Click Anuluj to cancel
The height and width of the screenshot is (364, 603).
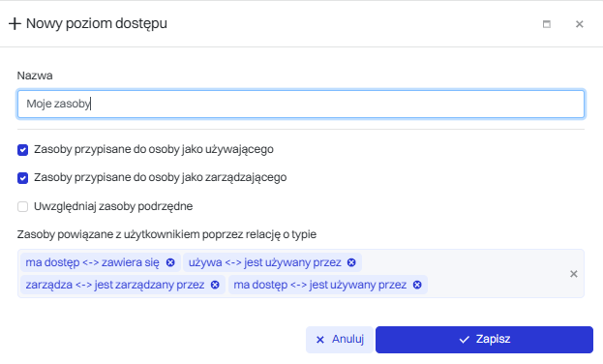click(340, 340)
